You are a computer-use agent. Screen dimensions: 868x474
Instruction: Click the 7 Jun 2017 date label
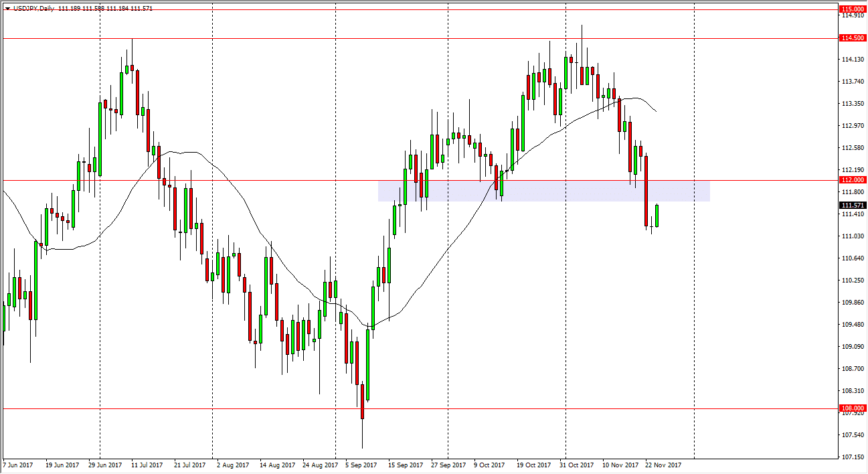[x=17, y=464]
